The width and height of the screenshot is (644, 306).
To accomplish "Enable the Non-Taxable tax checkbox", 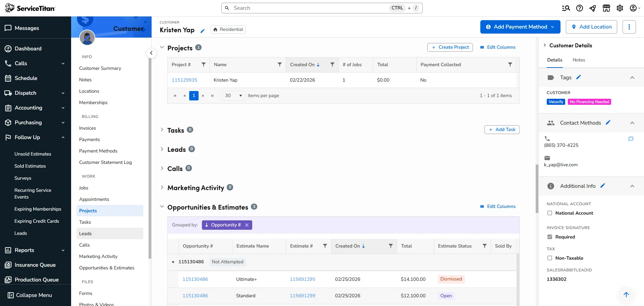I will click(x=550, y=258).
